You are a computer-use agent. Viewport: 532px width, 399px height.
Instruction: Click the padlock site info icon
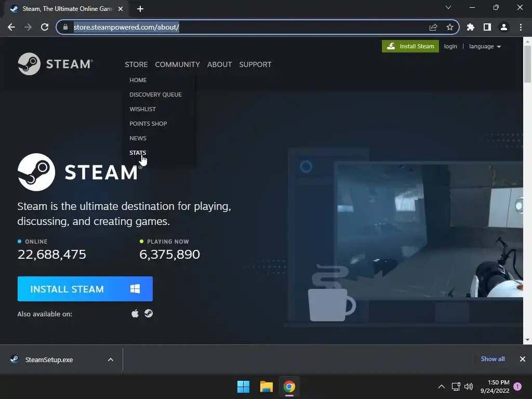point(65,27)
